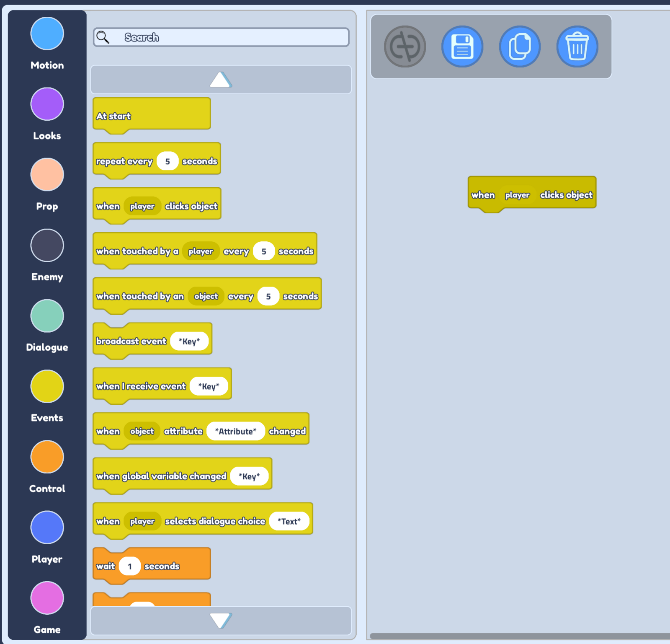670x644 pixels.
Task: Click the seconds value in 'repeat every' block
Action: 167,161
